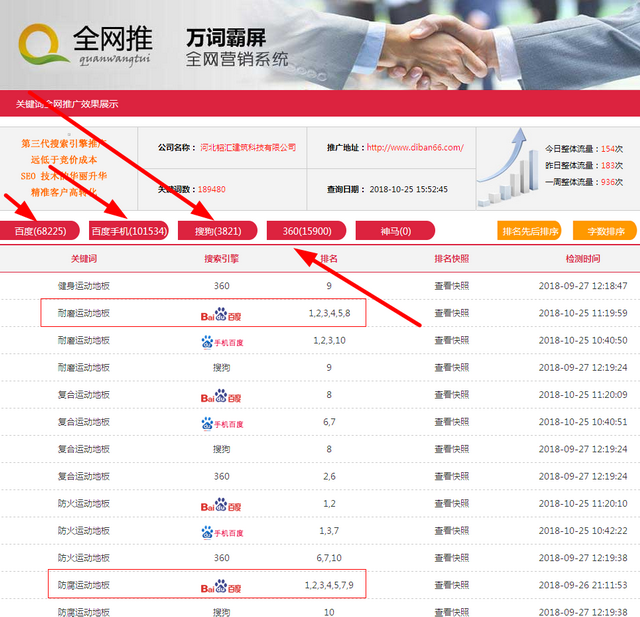Click the 关键词 column header
640x617 pixels.
tap(84, 258)
